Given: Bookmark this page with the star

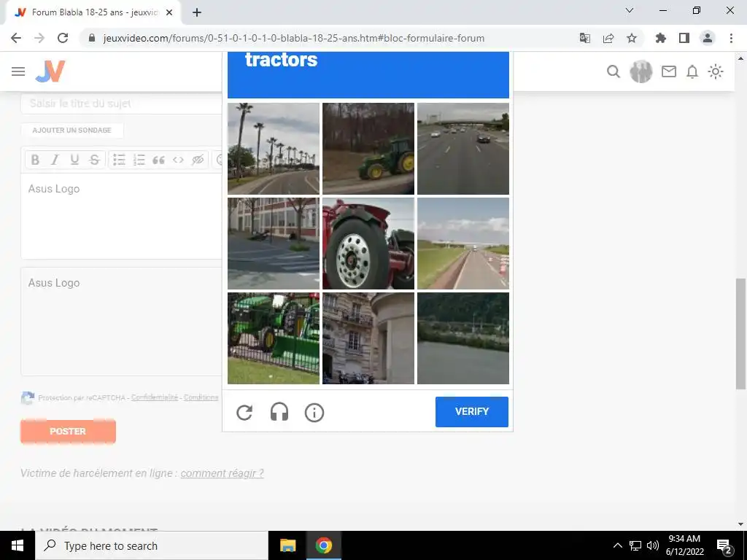Looking at the screenshot, I should pyautogui.click(x=632, y=38).
